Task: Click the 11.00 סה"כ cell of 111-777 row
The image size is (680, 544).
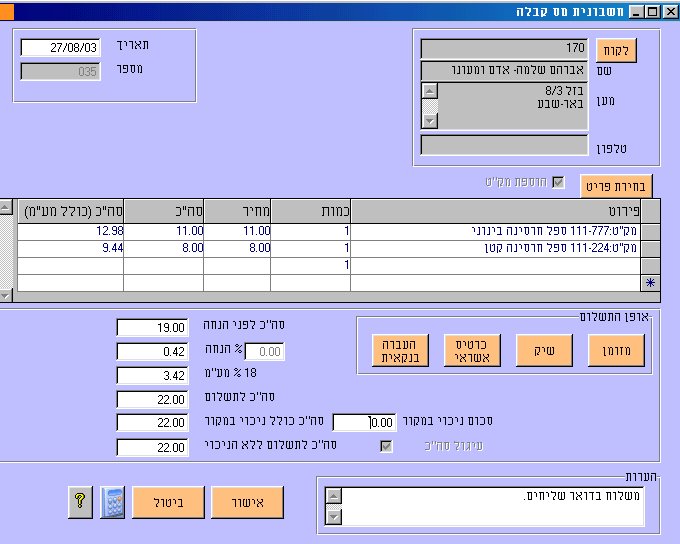Action: 163,231
